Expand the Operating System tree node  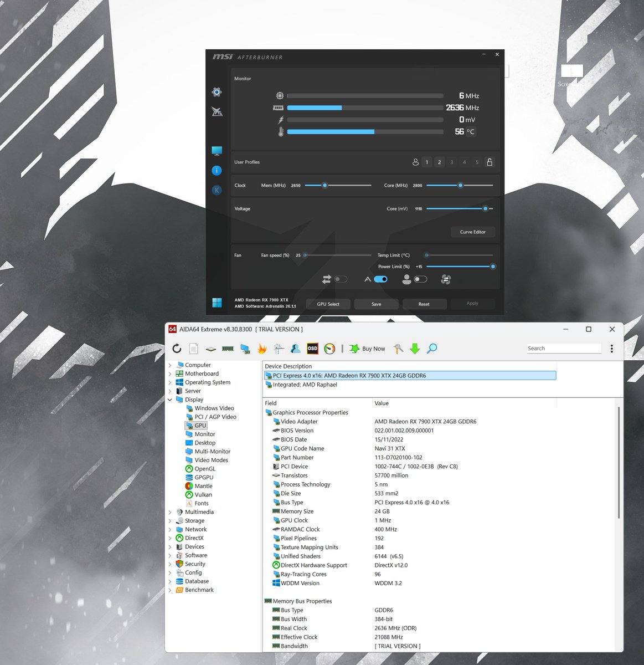[170, 382]
